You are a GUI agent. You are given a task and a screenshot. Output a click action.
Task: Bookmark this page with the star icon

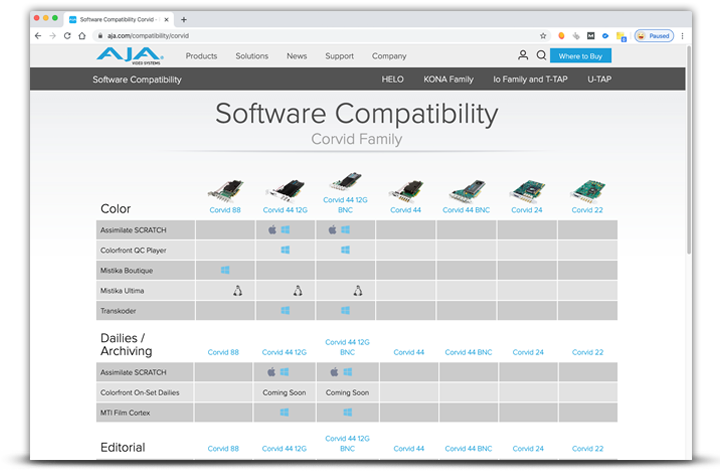(x=543, y=35)
